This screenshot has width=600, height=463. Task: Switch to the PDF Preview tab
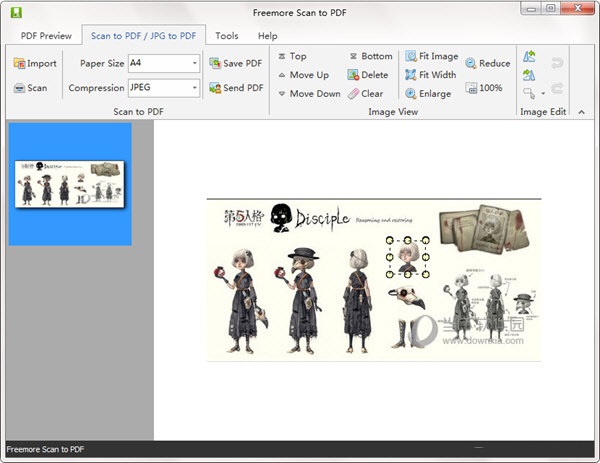[45, 35]
